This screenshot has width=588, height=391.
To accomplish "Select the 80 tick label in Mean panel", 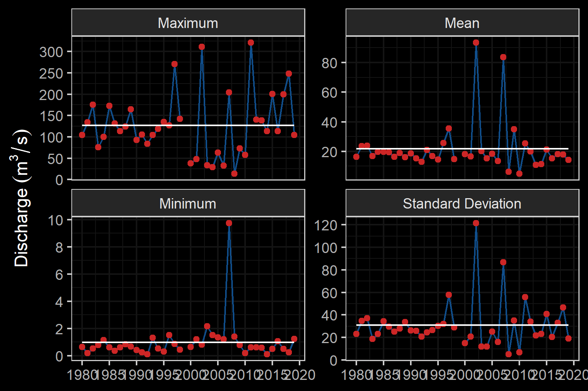I will coord(329,63).
